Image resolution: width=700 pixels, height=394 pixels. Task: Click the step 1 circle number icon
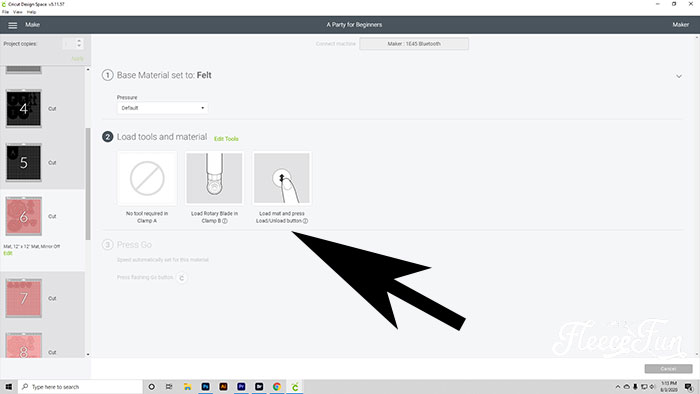(x=108, y=75)
